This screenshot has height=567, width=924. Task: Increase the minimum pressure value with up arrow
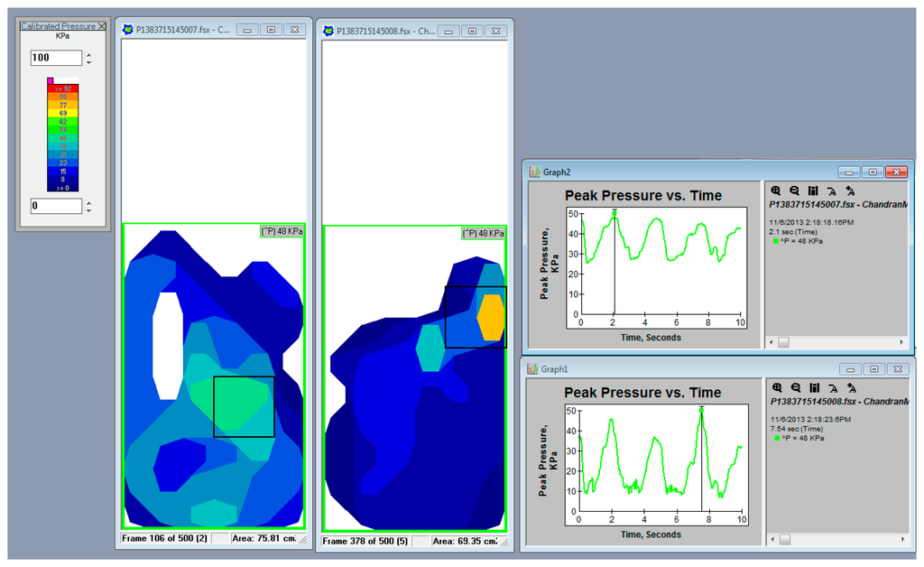click(x=88, y=202)
